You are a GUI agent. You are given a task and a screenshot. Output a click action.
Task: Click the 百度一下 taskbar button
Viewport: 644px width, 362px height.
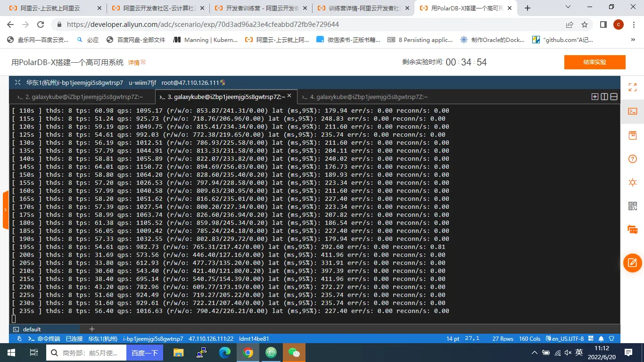click(x=145, y=353)
